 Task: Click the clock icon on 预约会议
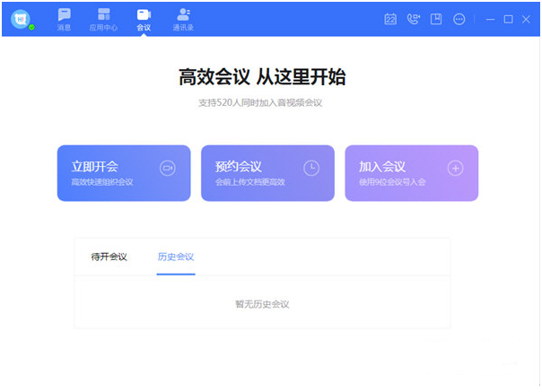coord(311,169)
